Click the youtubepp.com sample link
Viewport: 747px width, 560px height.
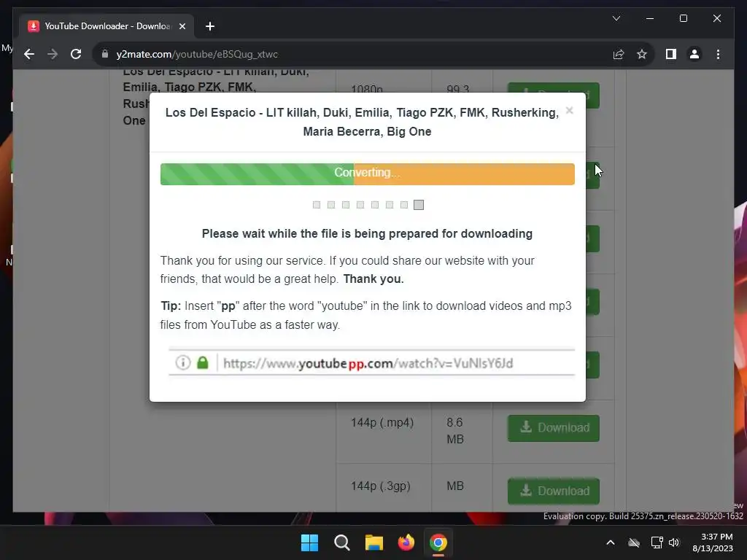coord(368,363)
